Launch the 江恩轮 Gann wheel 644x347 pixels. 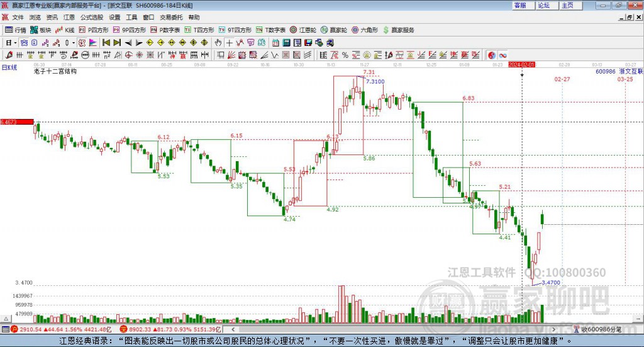303,30
